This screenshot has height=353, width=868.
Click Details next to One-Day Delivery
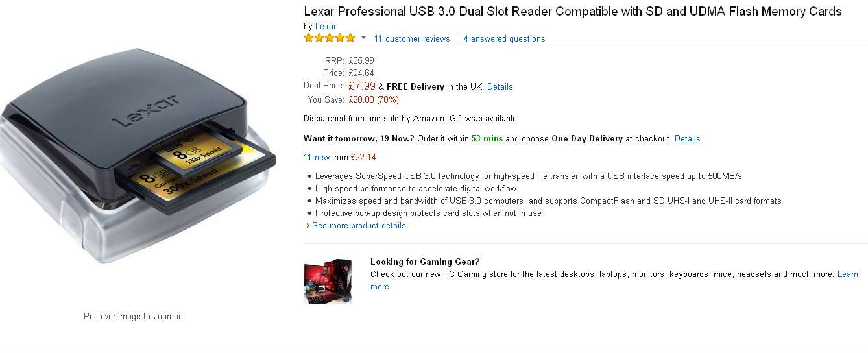click(687, 139)
